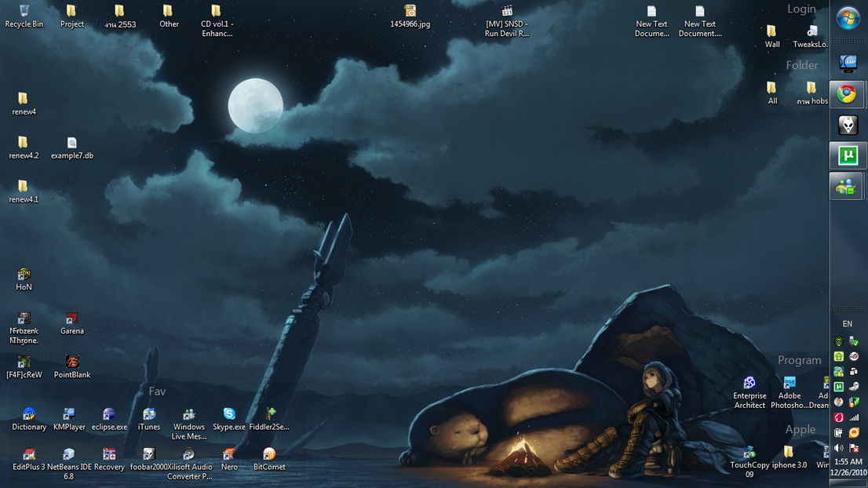
Task: Open the folder named All
Action: (x=771, y=93)
